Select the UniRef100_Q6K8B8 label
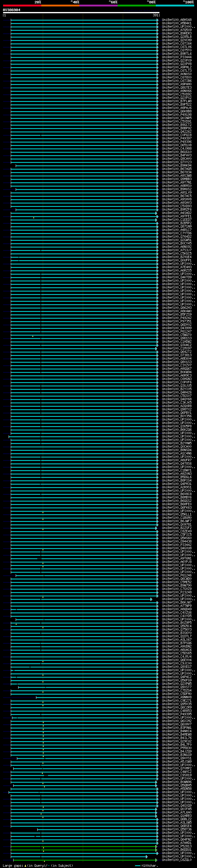Image resolution: width=197 pixels, height=868 pixels. (x=177, y=111)
